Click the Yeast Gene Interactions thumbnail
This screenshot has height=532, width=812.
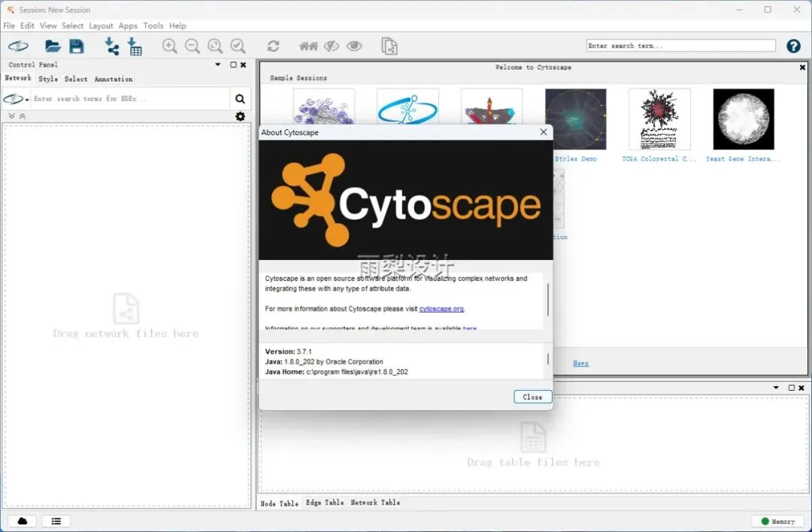[x=743, y=119]
